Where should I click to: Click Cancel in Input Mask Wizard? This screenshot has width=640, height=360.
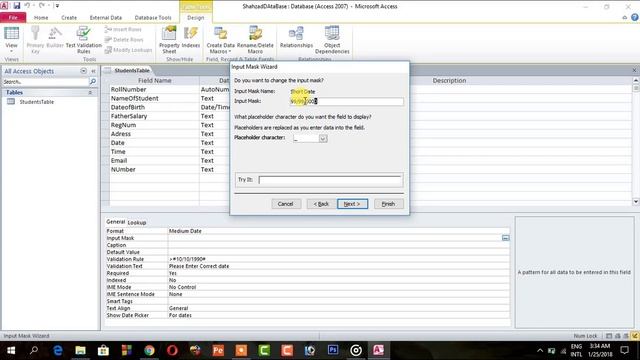point(285,204)
